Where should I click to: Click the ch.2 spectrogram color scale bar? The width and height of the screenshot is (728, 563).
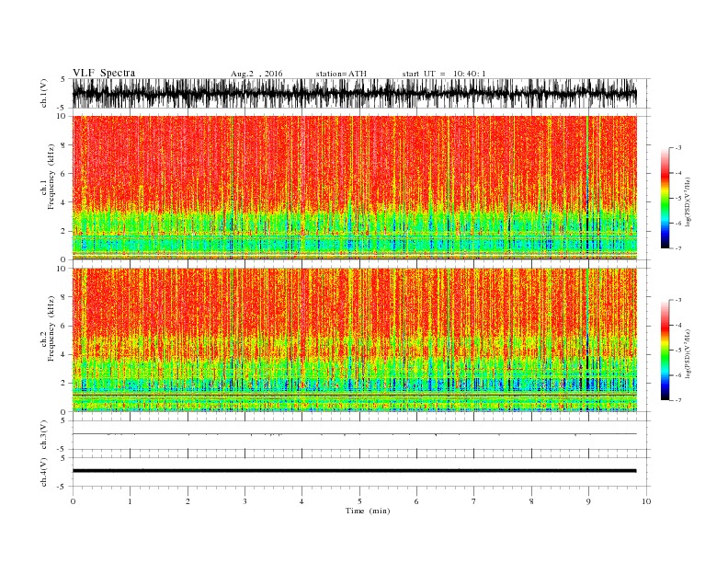[x=665, y=350]
